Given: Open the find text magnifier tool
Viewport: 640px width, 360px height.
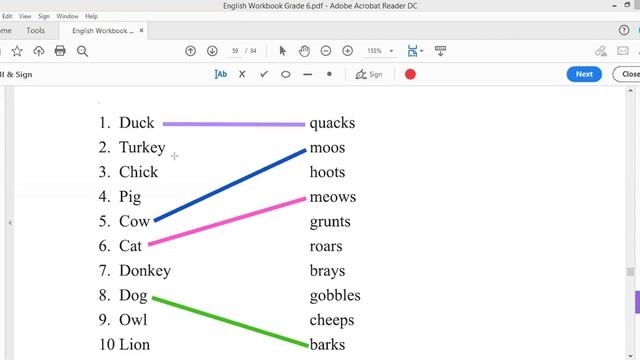Looking at the screenshot, I should [x=82, y=51].
